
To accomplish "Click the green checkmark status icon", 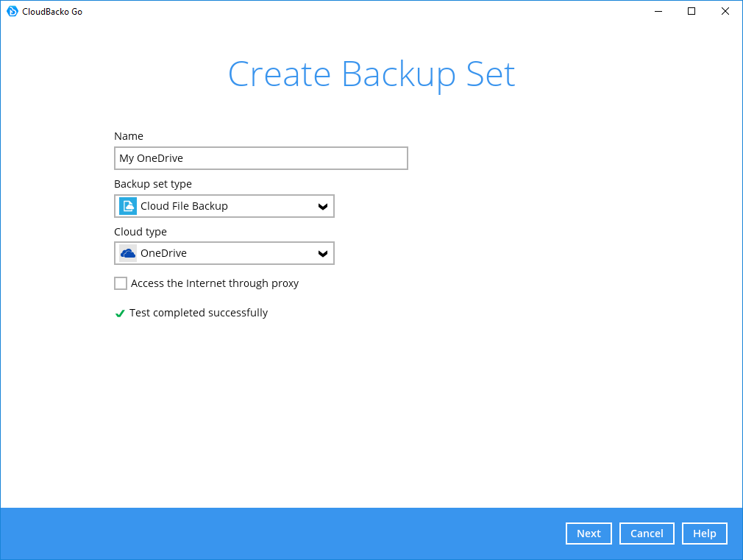I will pos(120,313).
